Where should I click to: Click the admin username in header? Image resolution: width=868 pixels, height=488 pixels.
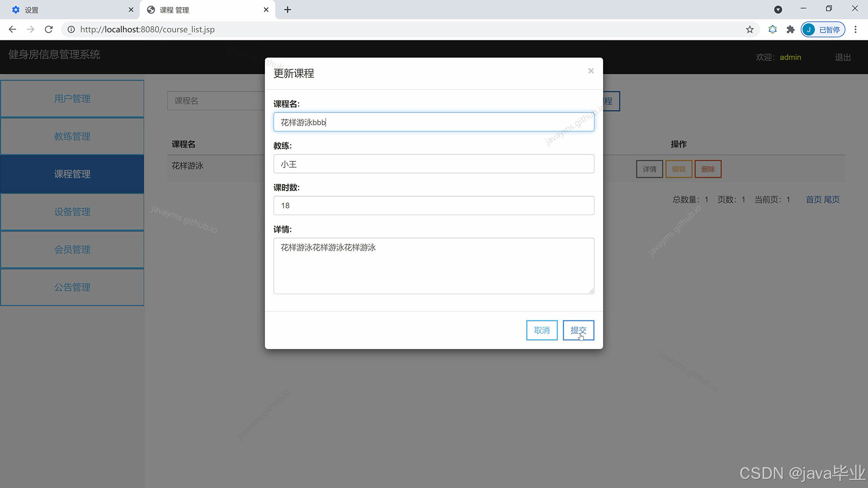tap(790, 57)
